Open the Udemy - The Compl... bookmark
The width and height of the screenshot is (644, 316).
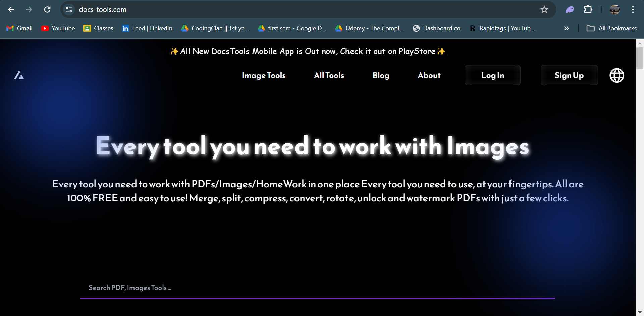pyautogui.click(x=369, y=28)
